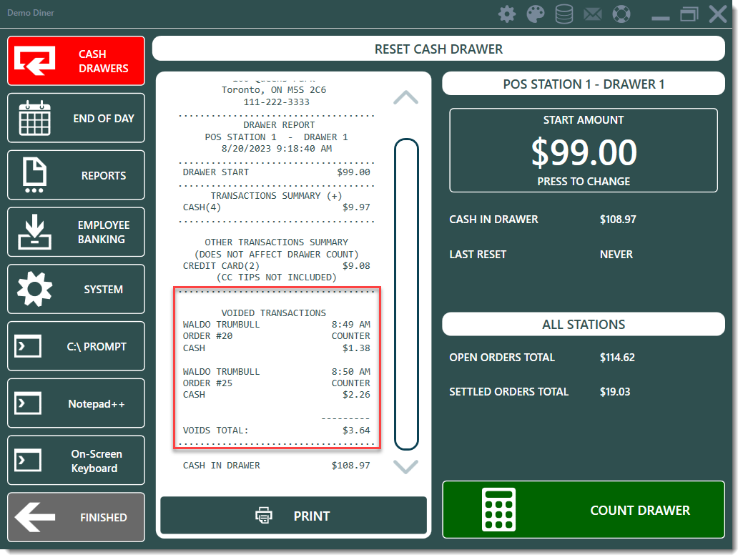Open the On-Screen Keyboard
The width and height of the screenshot is (743, 560).
click(76, 461)
